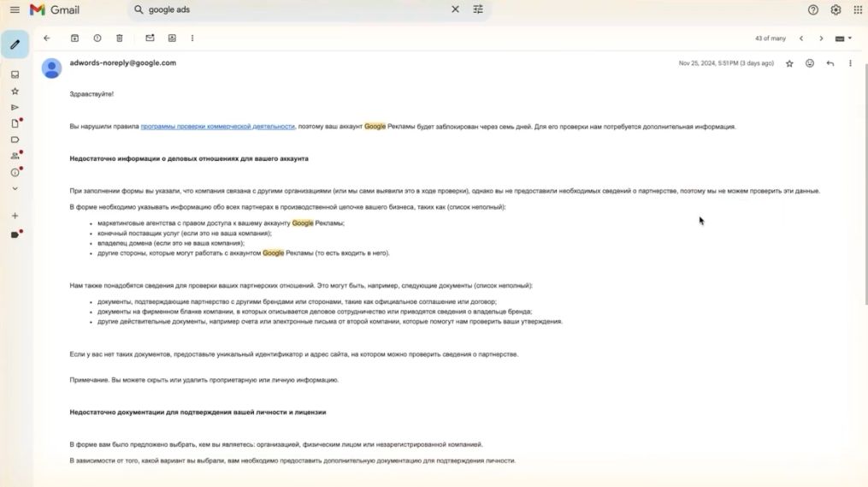Open the toolbar's more options menu
Image resolution: width=868 pixels, height=487 pixels.
192,39
